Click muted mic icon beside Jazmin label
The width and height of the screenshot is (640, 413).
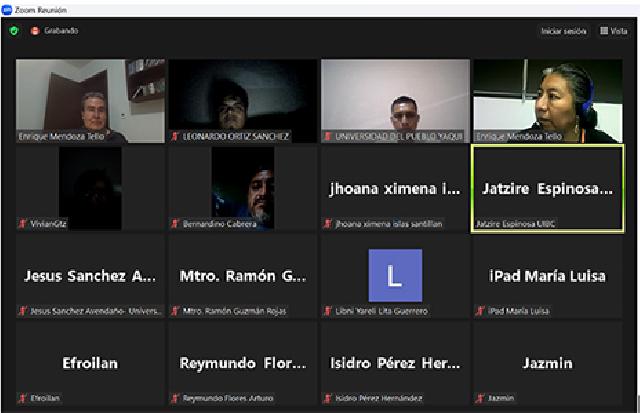[x=480, y=398]
